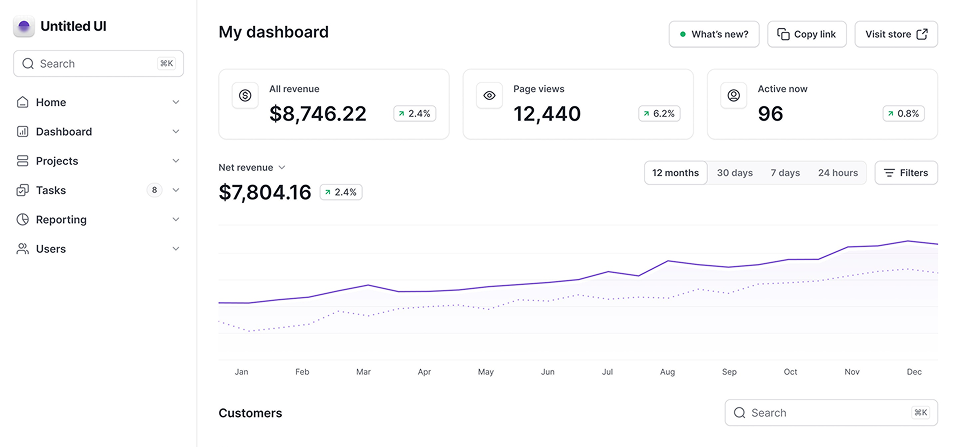Click the Home icon in sidebar

click(x=23, y=102)
